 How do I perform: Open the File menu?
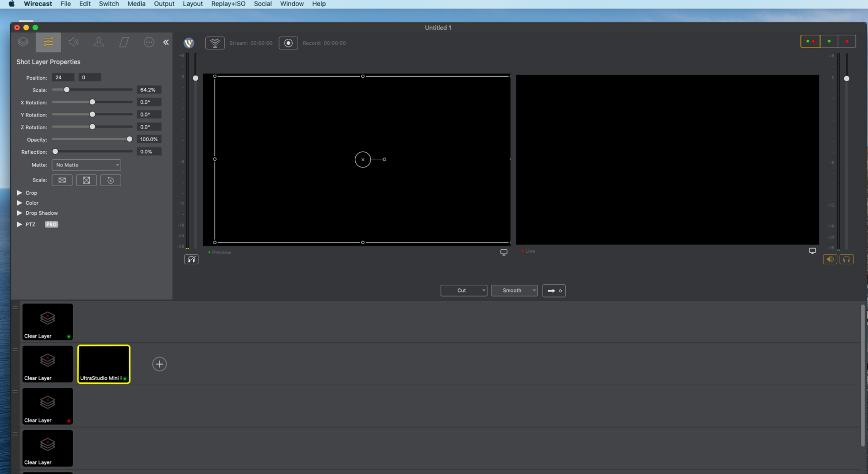[x=66, y=4]
